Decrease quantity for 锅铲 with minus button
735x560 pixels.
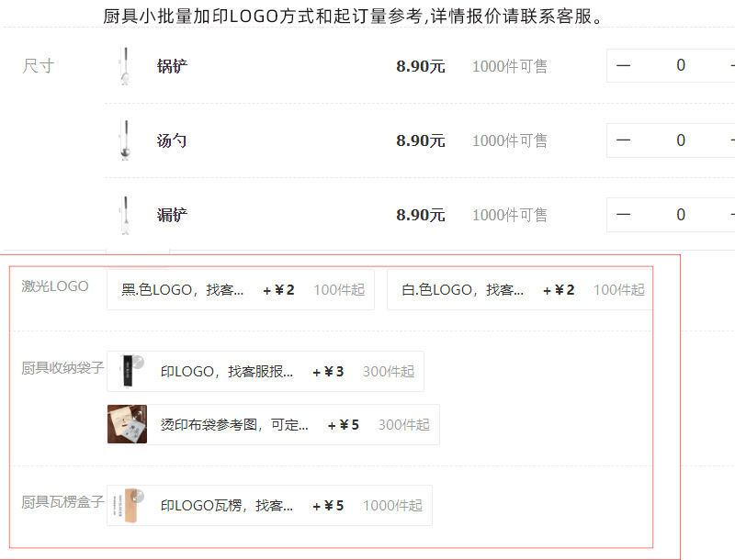(623, 65)
